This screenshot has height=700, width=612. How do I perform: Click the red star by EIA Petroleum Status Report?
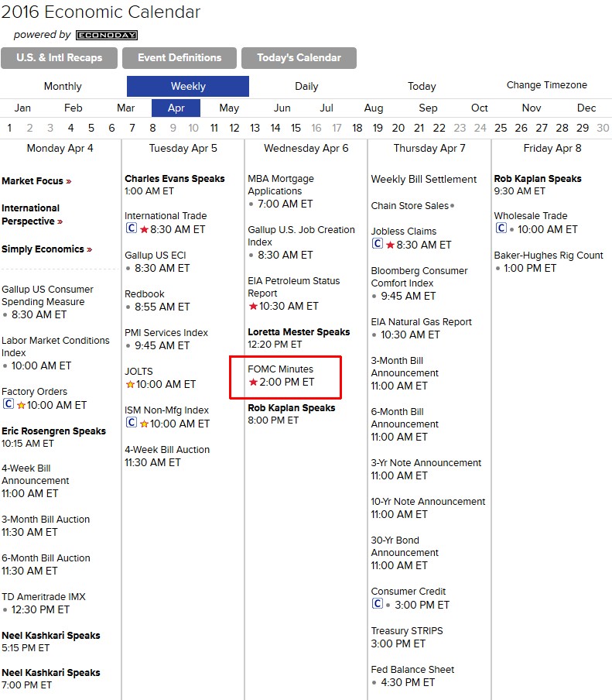[253, 306]
